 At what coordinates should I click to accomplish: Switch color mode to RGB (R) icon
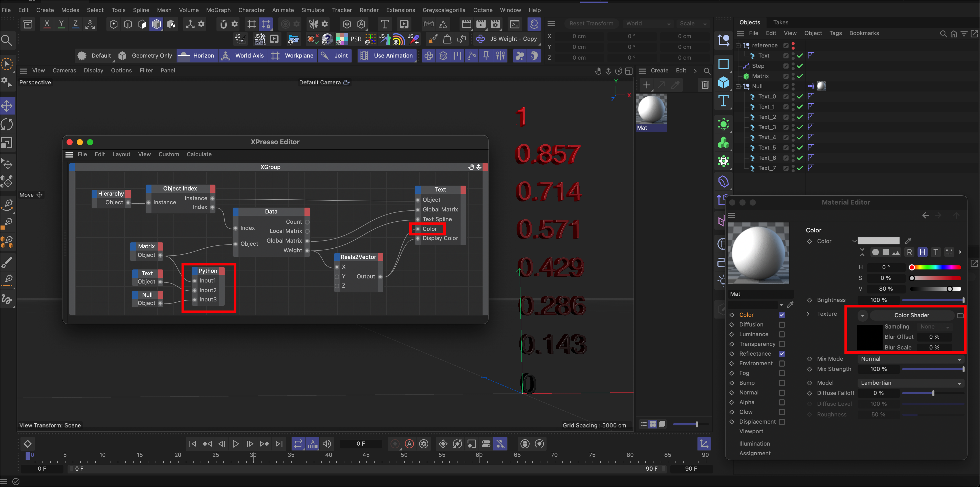tap(909, 252)
